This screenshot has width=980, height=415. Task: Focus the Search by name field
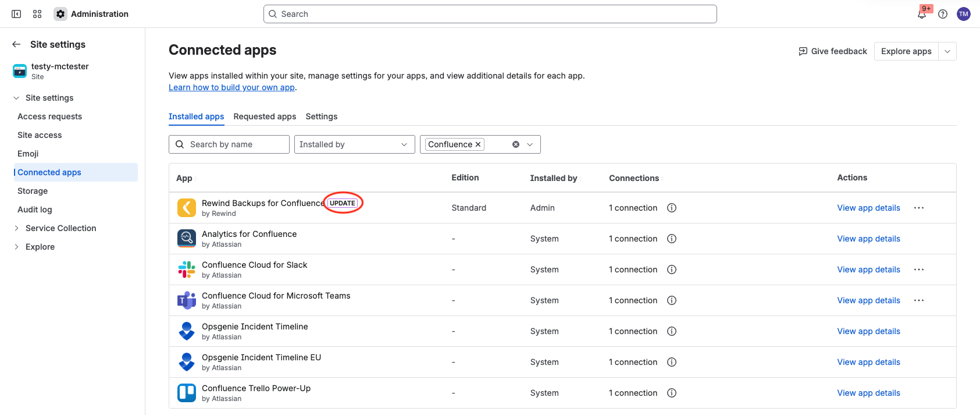pos(229,144)
